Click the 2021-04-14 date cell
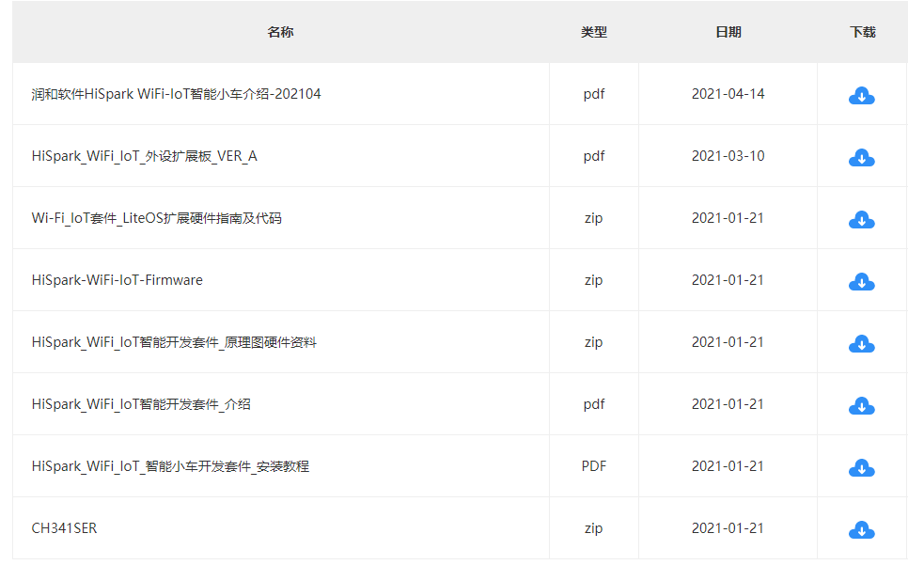 coord(728,94)
